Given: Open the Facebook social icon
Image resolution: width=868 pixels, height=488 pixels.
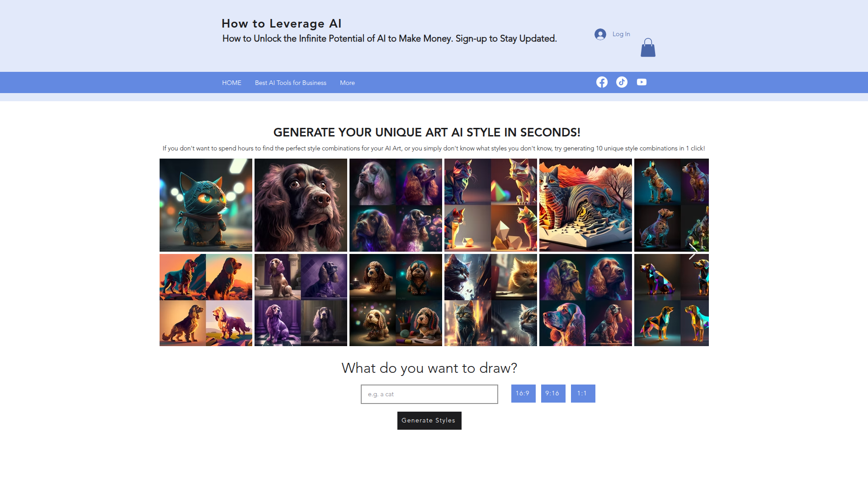Looking at the screenshot, I should (602, 82).
